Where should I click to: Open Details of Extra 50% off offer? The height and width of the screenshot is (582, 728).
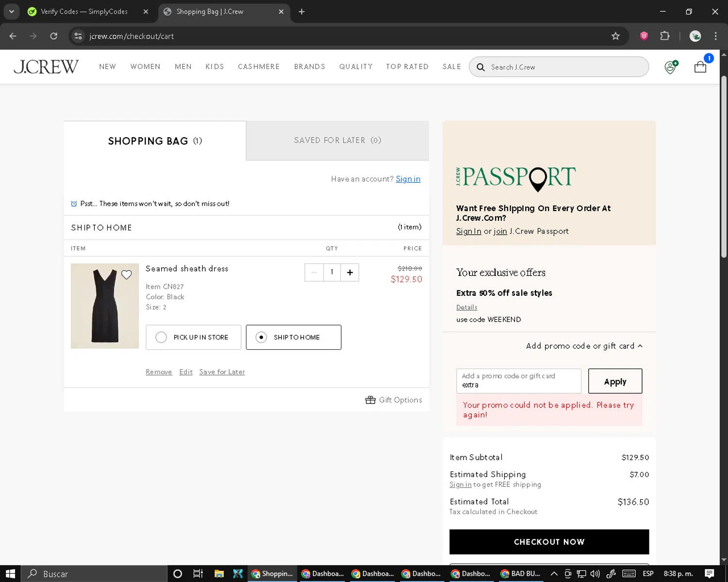pos(466,307)
